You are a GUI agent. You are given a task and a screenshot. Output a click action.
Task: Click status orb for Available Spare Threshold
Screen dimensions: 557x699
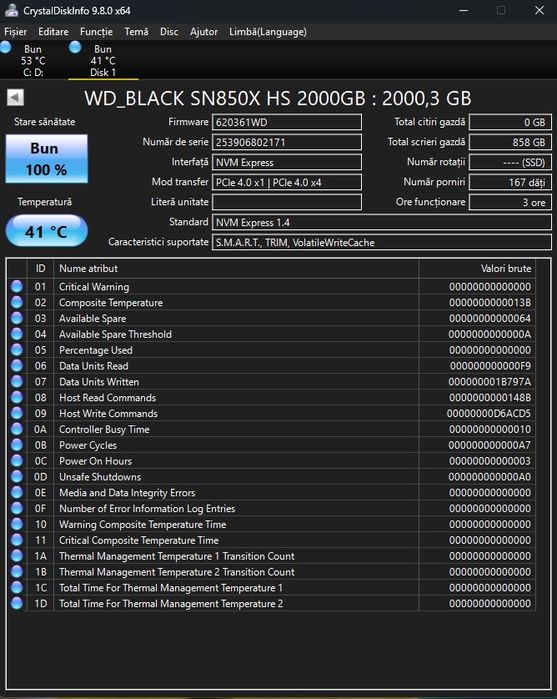[17, 334]
